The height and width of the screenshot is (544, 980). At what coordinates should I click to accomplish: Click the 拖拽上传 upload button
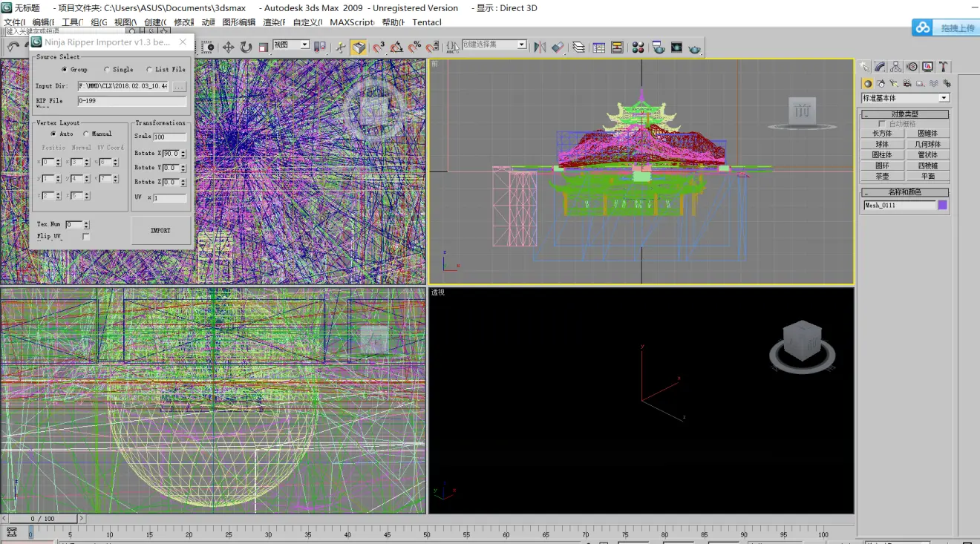pyautogui.click(x=944, y=27)
